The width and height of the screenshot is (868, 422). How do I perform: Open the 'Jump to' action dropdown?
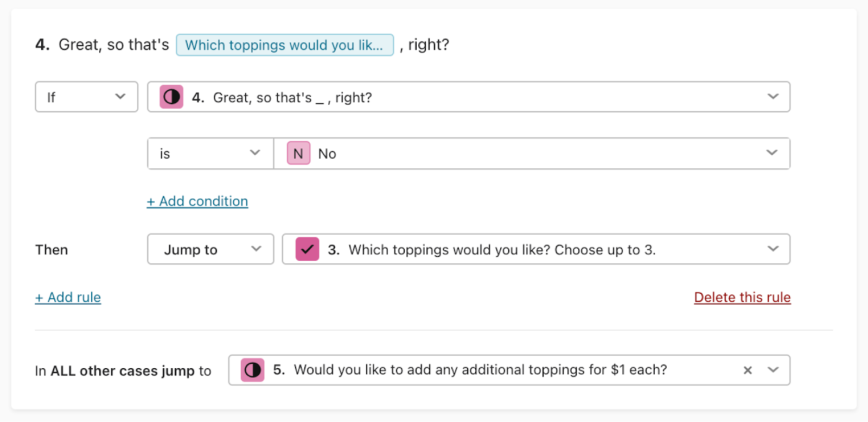pos(210,249)
